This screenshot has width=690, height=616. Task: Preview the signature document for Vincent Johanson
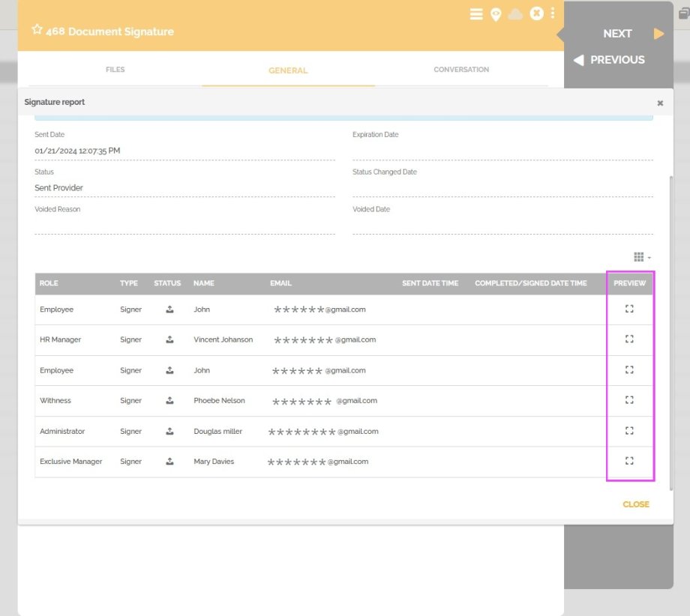630,339
